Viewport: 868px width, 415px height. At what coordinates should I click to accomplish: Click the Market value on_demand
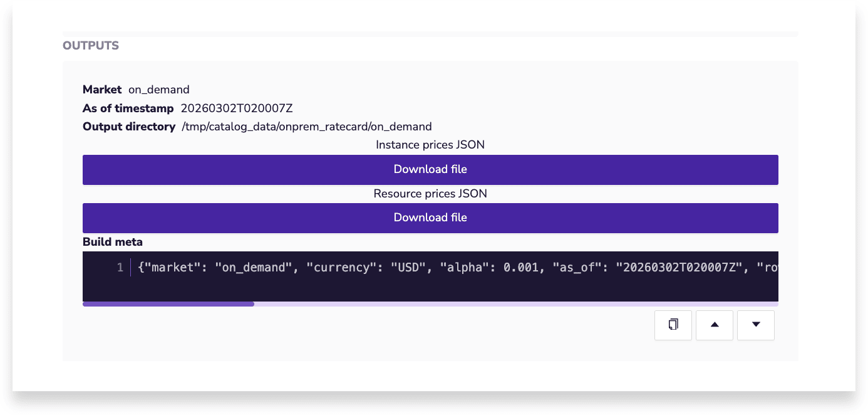pyautogui.click(x=159, y=90)
